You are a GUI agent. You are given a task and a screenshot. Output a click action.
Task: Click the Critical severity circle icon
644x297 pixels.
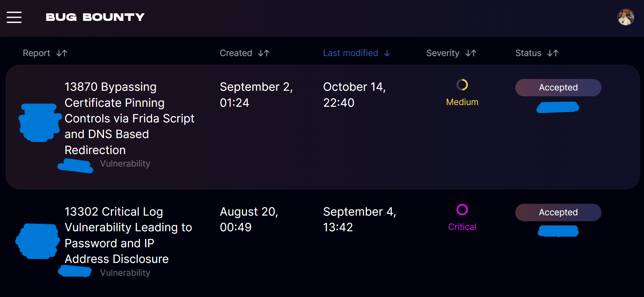tap(462, 210)
